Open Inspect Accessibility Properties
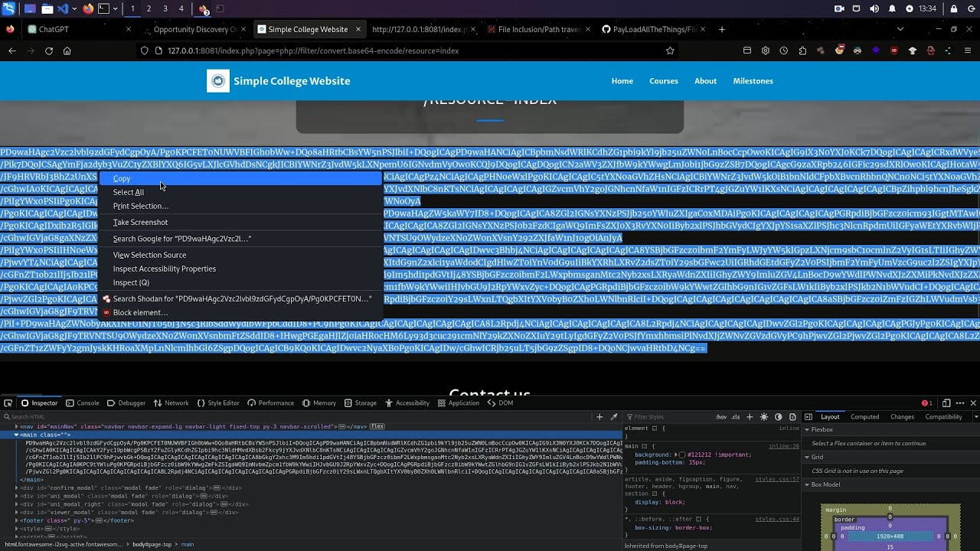Image resolution: width=980 pixels, height=551 pixels. (240, 269)
